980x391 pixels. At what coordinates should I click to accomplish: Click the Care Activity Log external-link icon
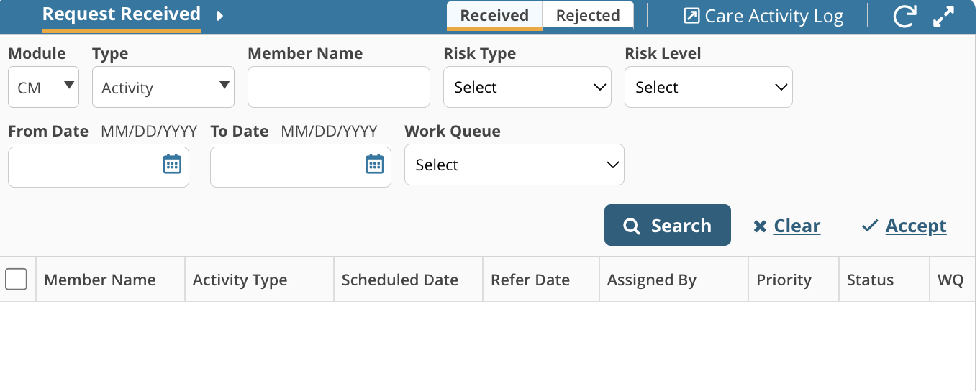(x=691, y=16)
